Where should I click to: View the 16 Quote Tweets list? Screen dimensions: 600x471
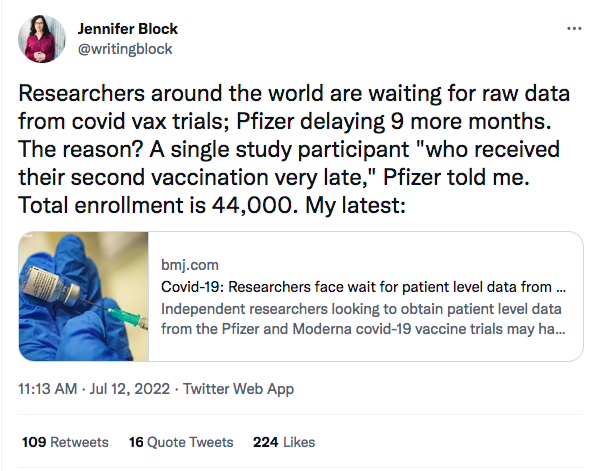coord(181,442)
